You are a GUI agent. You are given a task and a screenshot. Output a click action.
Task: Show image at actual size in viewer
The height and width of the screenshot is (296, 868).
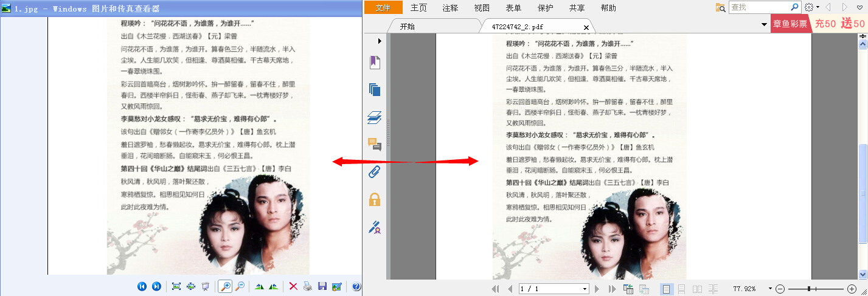point(191,286)
